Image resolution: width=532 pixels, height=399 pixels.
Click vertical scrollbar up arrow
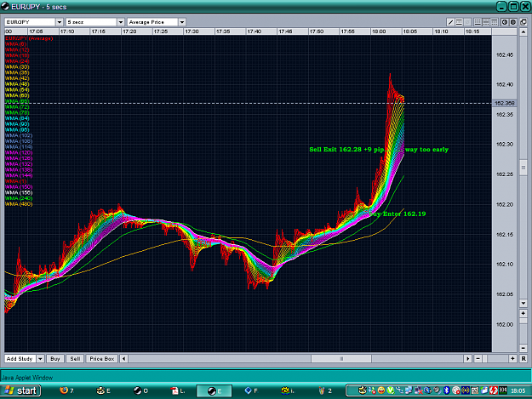[523, 32]
